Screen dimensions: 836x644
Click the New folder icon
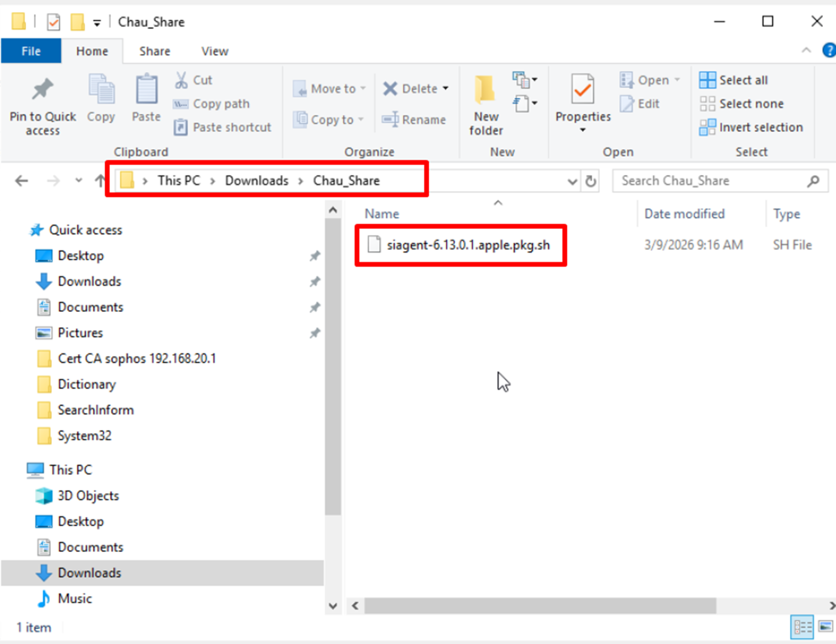[485, 89]
